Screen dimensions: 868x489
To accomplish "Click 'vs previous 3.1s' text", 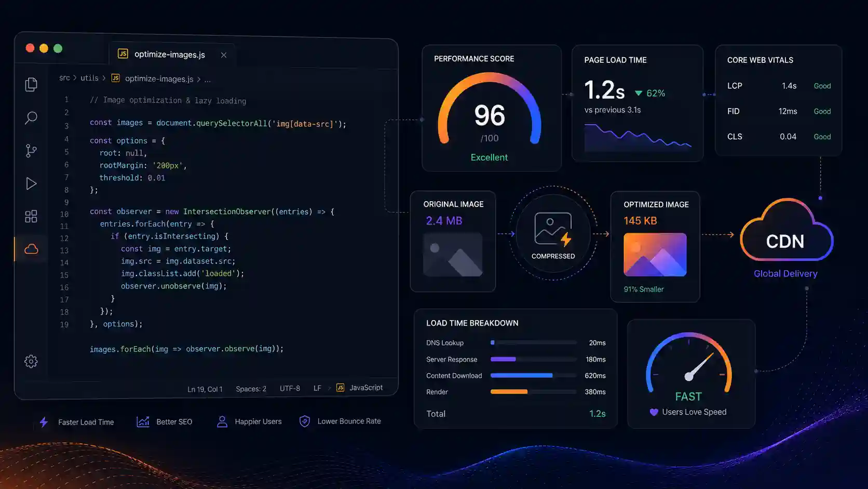I will coord(613,110).
